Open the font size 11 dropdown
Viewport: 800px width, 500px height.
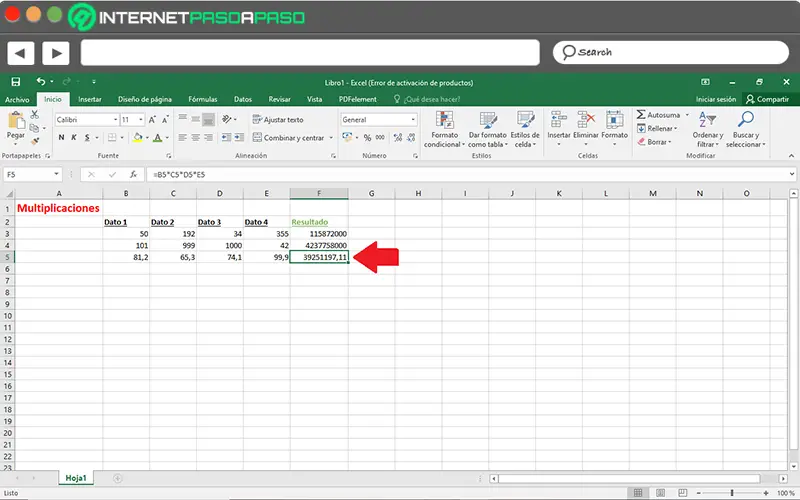tap(141, 120)
